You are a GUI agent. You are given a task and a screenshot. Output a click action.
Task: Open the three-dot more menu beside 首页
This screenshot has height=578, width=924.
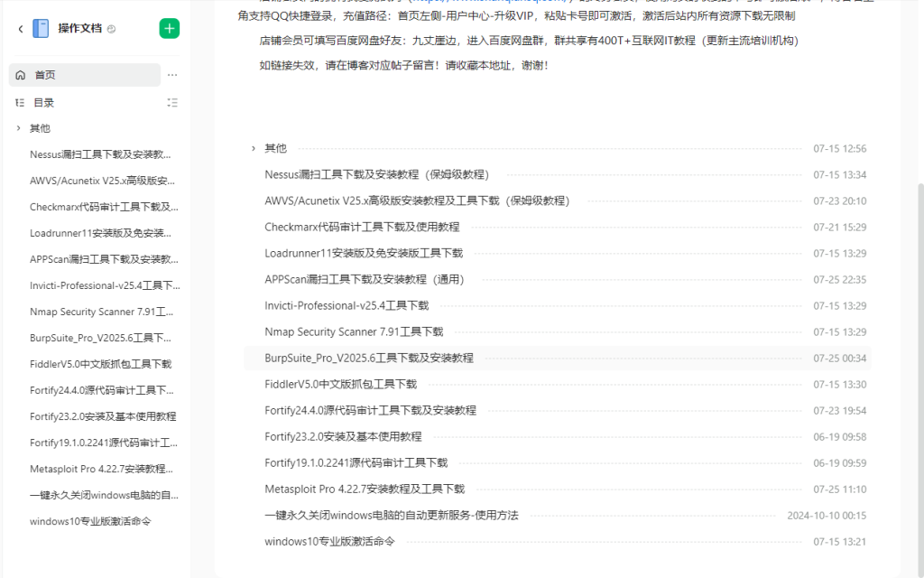(x=172, y=75)
